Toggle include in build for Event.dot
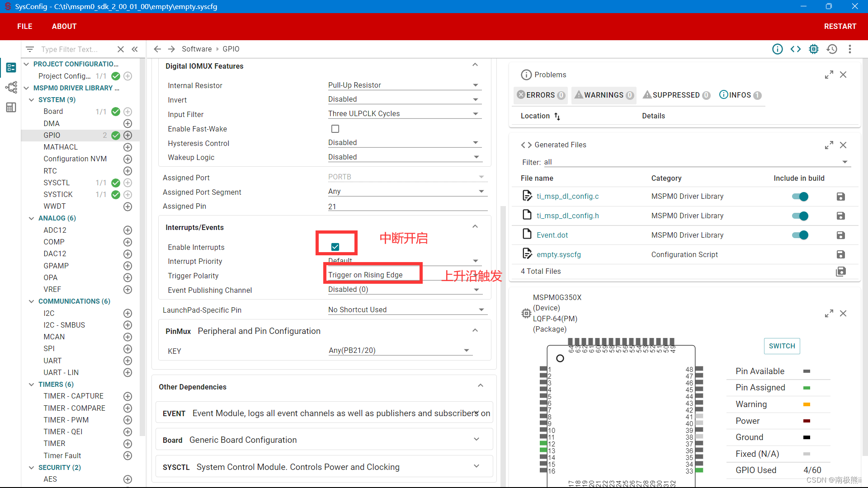Viewport: 868px width, 488px height. tap(800, 235)
